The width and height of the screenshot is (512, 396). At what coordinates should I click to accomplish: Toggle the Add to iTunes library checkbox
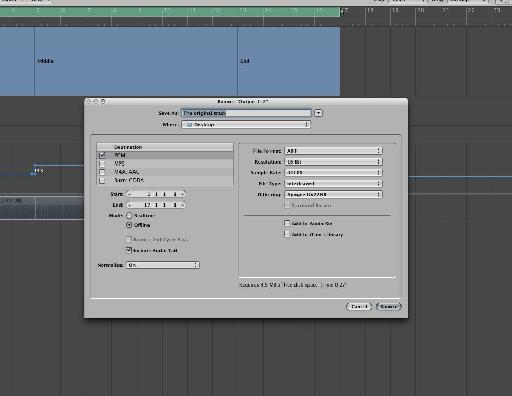click(287, 234)
